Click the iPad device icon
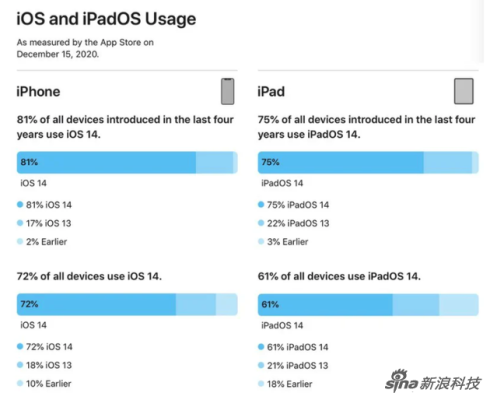The width and height of the screenshot is (490, 400). [464, 91]
